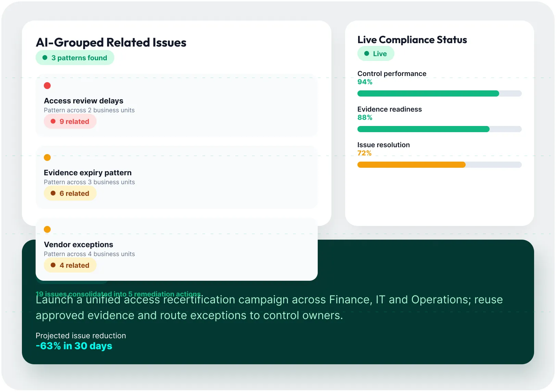
Task: Select the 3 patterns found pill
Action: 75,58
